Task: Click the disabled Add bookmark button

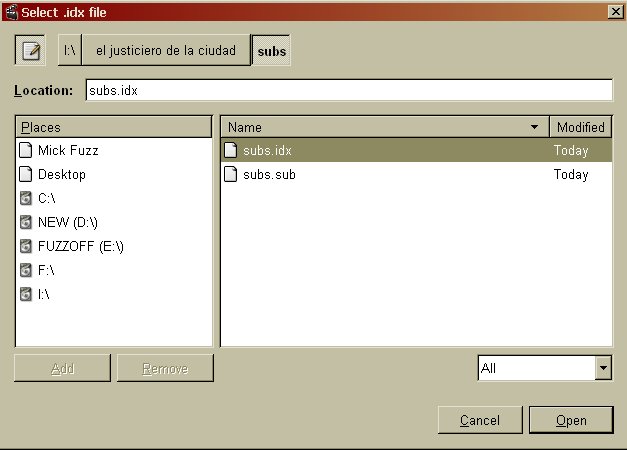Action: (x=62, y=368)
